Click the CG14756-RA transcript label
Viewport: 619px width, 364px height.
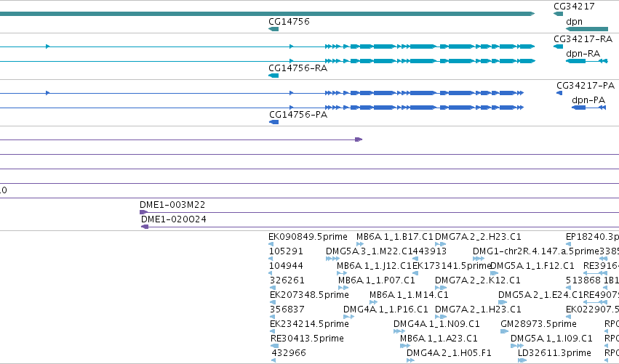point(297,68)
